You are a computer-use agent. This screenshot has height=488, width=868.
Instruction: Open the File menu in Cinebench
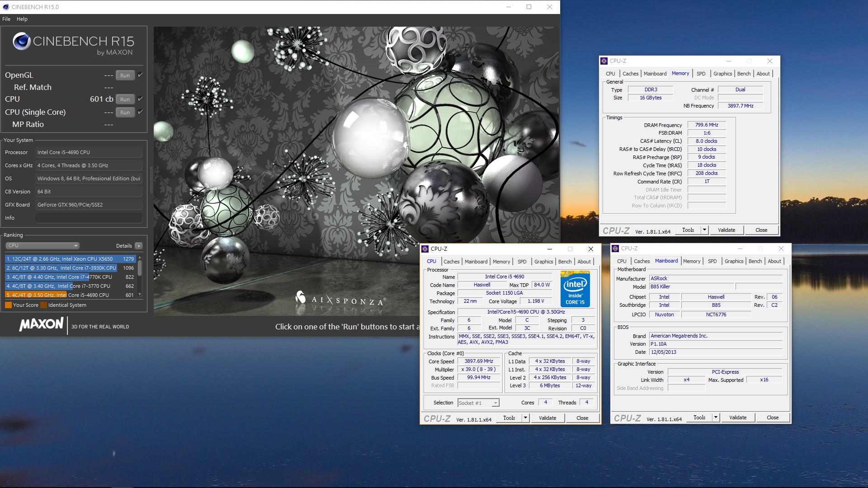tap(6, 19)
